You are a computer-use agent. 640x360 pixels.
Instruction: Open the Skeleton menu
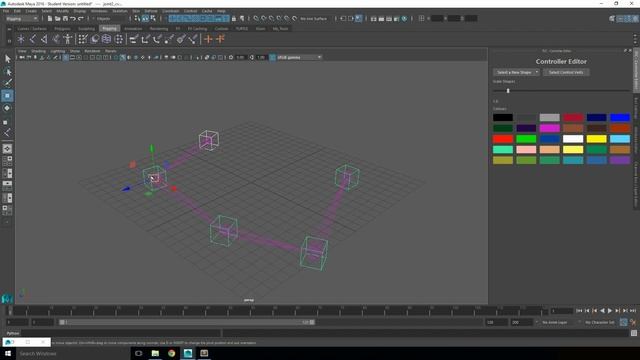pos(120,11)
